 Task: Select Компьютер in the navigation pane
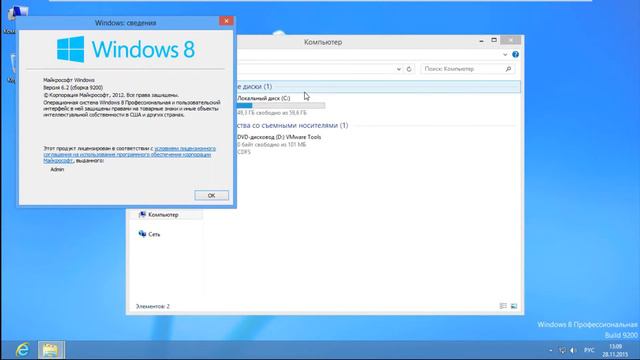click(x=163, y=215)
